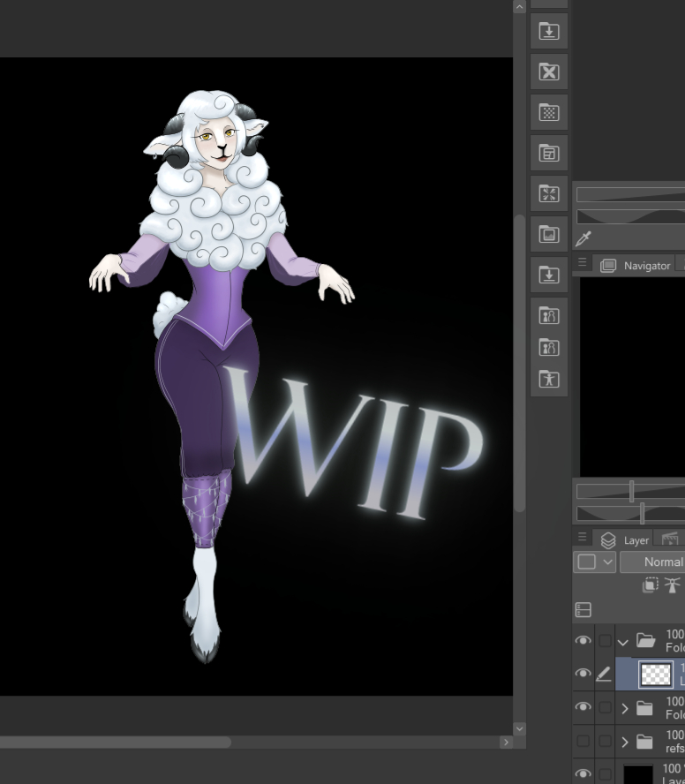Viewport: 685px width, 784px height.
Task: Open the Navigator panel hamburger menu
Action: [583, 263]
